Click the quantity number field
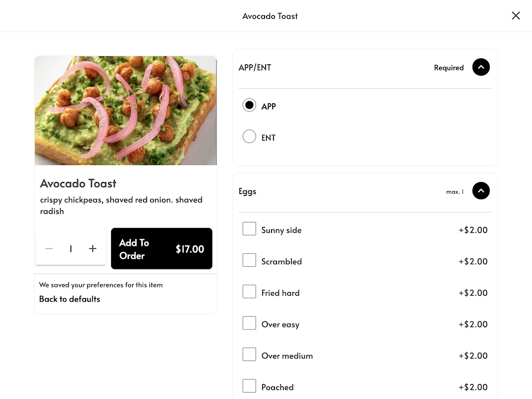532x399 pixels. (71, 248)
